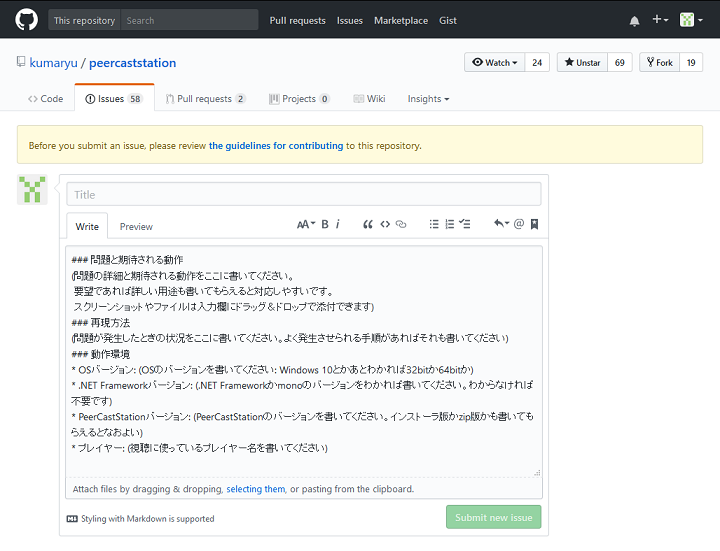The width and height of the screenshot is (720, 551).
Task: Click Submit new issue button
Action: pyautogui.click(x=494, y=517)
